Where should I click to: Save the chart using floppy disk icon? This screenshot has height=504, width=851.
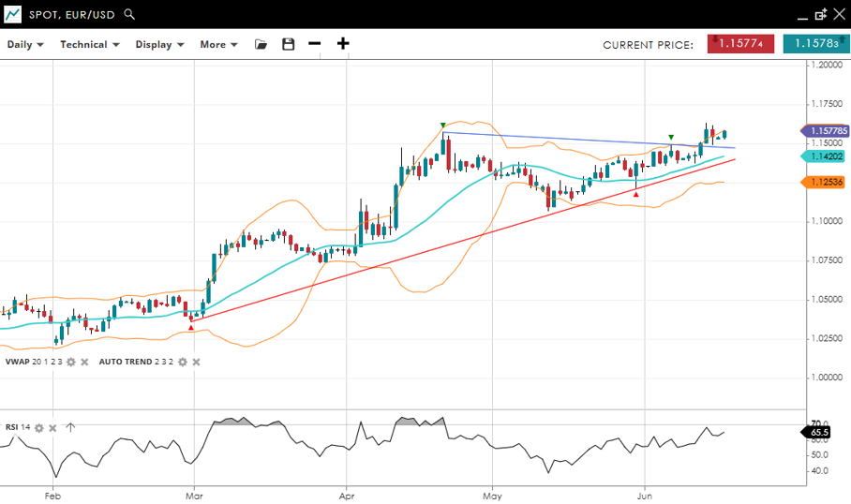288,44
